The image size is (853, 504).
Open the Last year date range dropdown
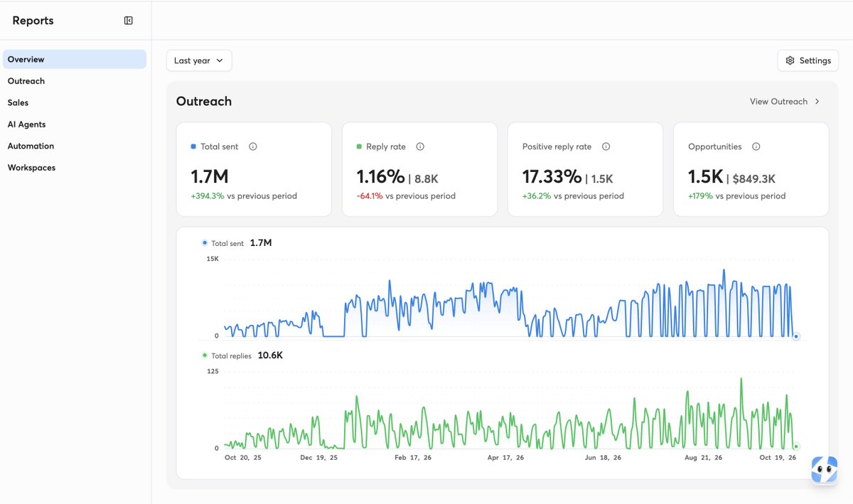coord(199,60)
